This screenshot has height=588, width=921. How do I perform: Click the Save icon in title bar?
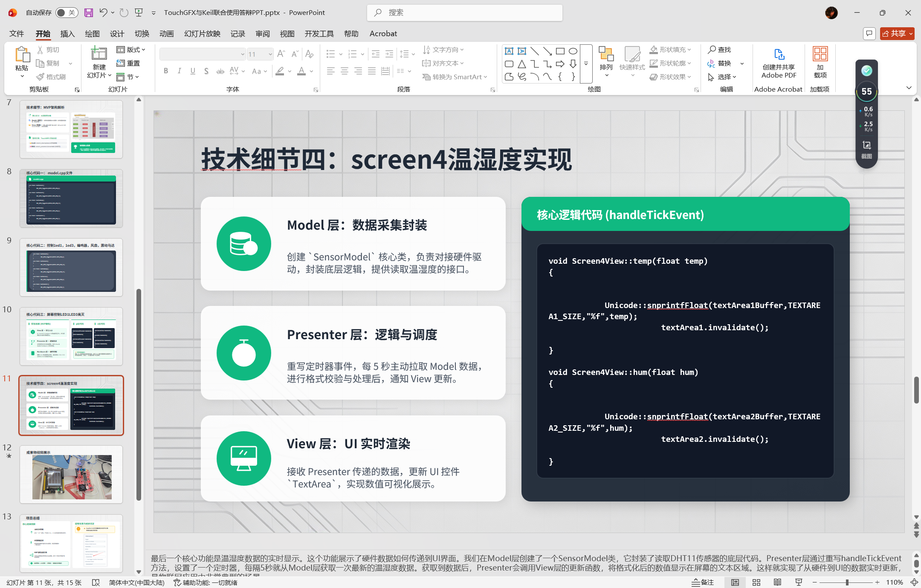[x=89, y=13]
